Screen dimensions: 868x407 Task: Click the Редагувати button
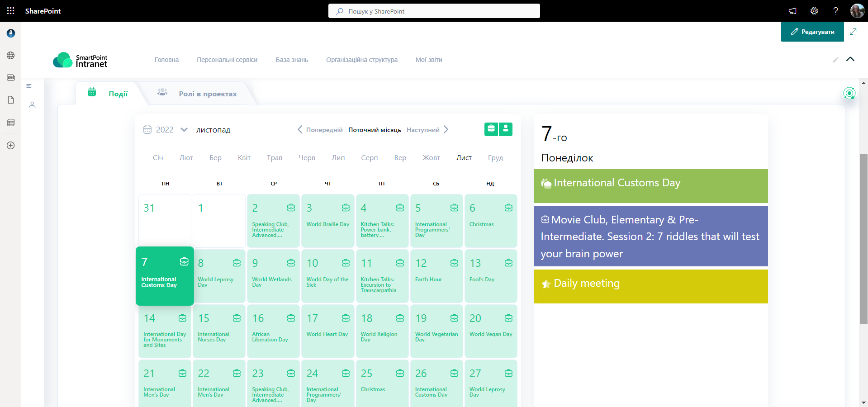click(x=812, y=32)
